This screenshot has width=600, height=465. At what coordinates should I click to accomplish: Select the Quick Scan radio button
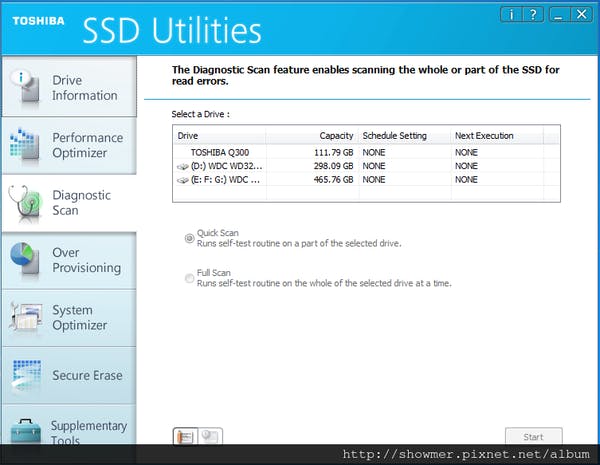(x=189, y=238)
